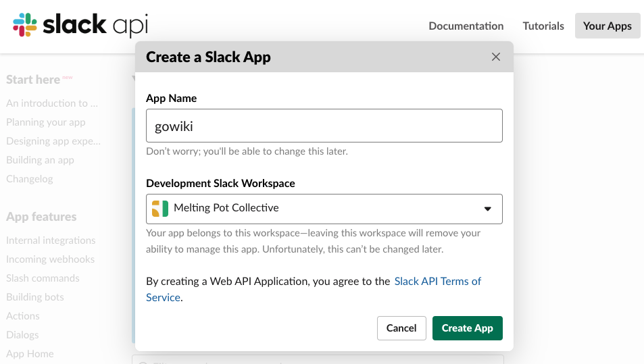Open the Development Slack Workspace dropdown
Image resolution: width=644 pixels, height=364 pixels.
[324, 209]
